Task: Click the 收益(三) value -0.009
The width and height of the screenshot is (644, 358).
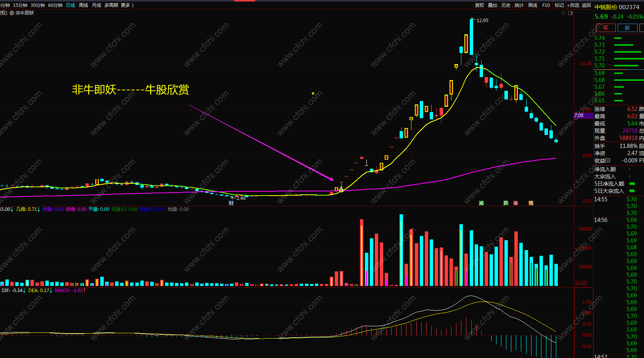Action: pos(630,161)
